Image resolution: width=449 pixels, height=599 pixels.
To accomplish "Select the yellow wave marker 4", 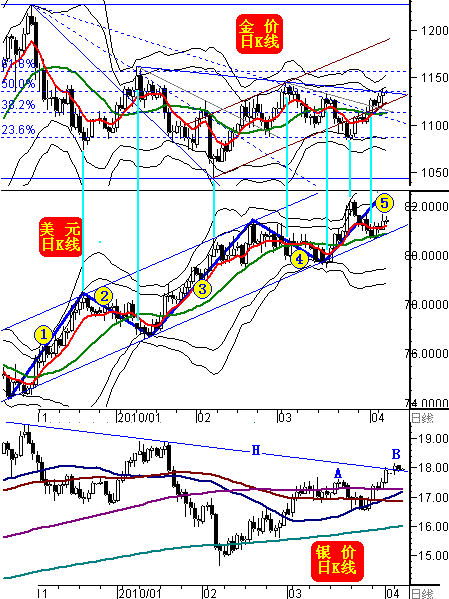I will (x=299, y=259).
